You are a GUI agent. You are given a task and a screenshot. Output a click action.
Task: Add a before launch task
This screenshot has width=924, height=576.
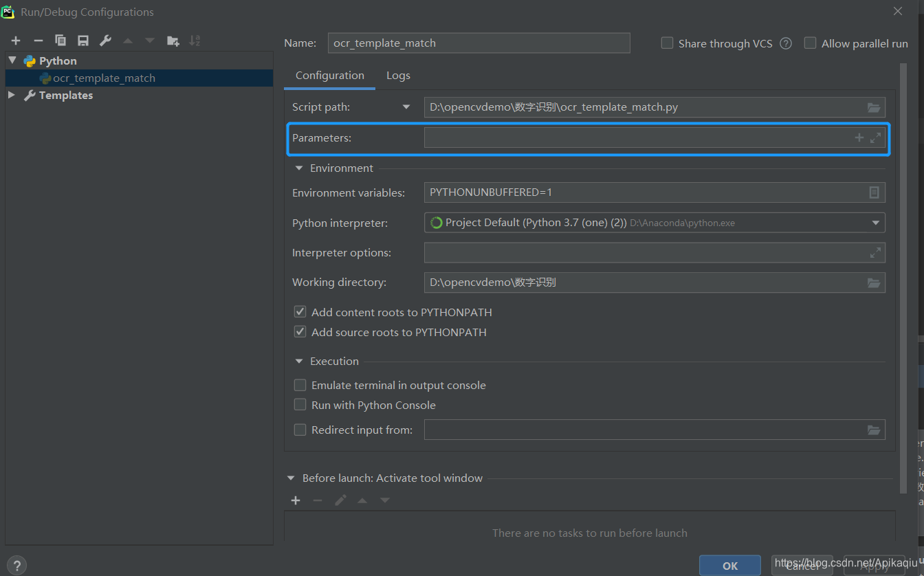pos(296,500)
